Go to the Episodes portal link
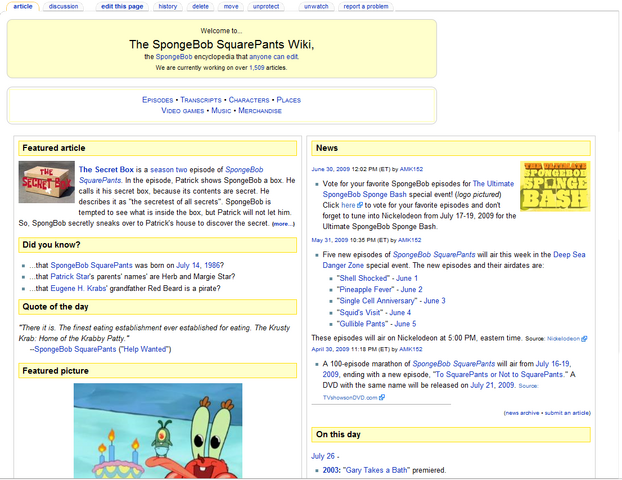The image size is (622, 480). tap(157, 100)
